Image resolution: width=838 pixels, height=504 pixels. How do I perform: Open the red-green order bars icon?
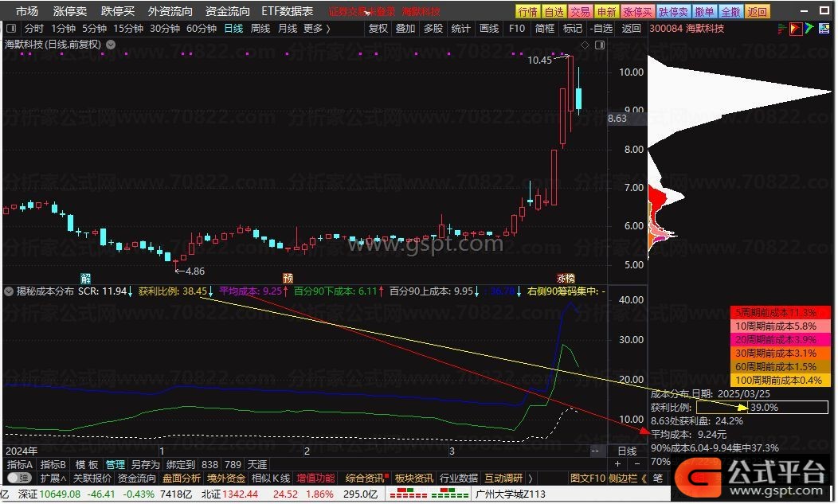(x=782, y=29)
